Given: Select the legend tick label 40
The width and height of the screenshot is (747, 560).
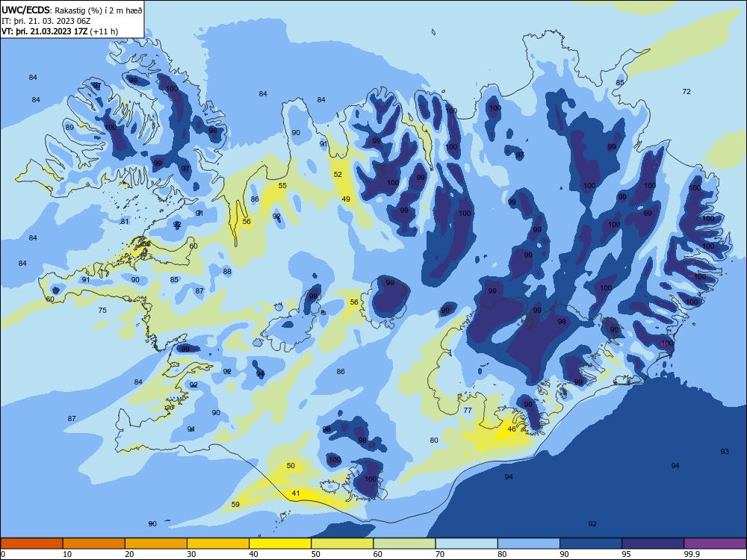Looking at the screenshot, I should (253, 554).
